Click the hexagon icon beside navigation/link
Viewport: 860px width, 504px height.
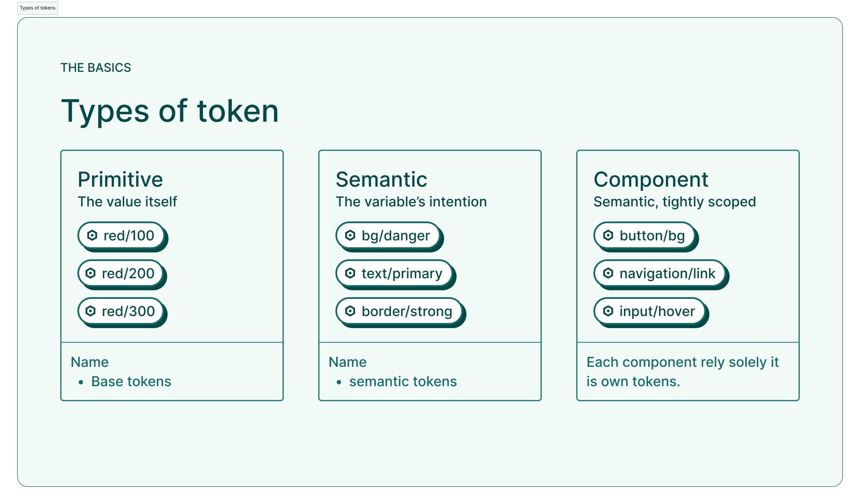[x=608, y=273]
